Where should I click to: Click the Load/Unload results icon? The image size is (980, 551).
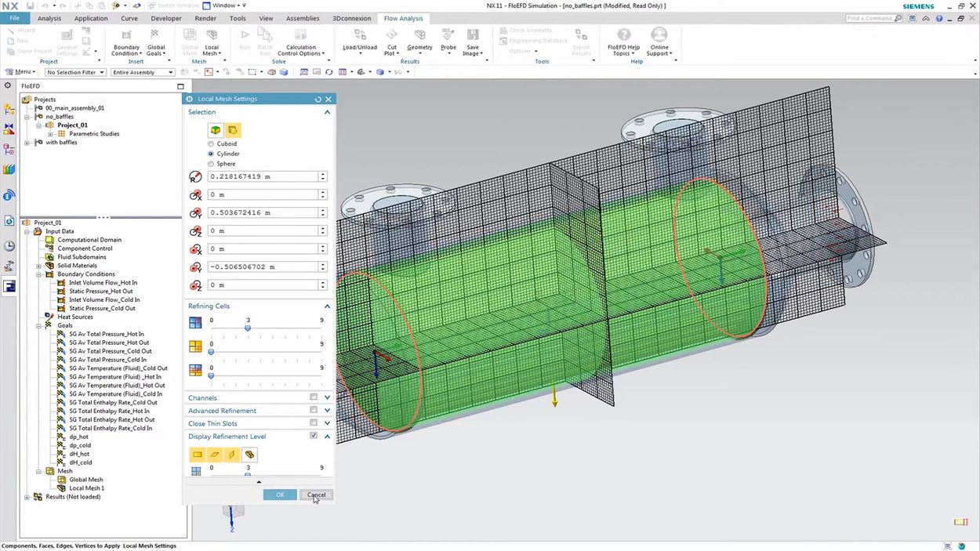click(360, 36)
